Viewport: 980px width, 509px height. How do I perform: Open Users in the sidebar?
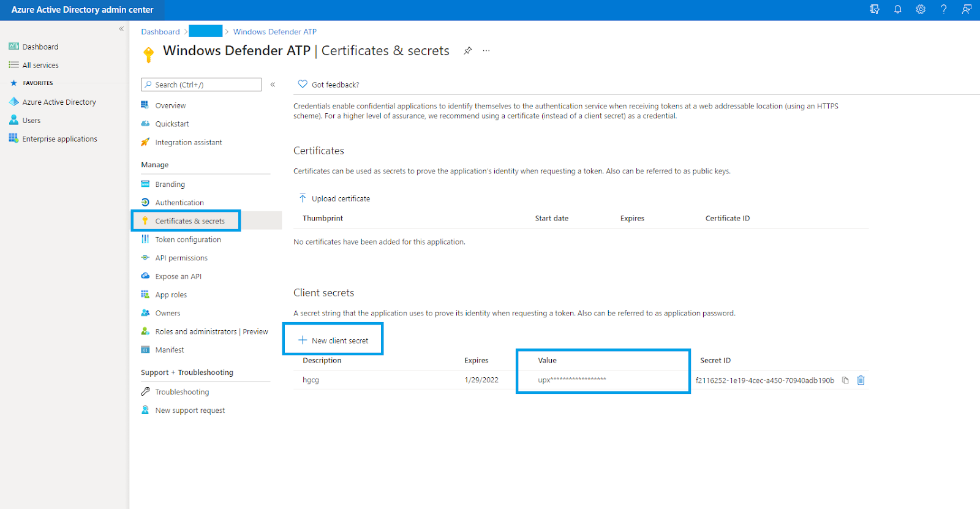point(31,121)
